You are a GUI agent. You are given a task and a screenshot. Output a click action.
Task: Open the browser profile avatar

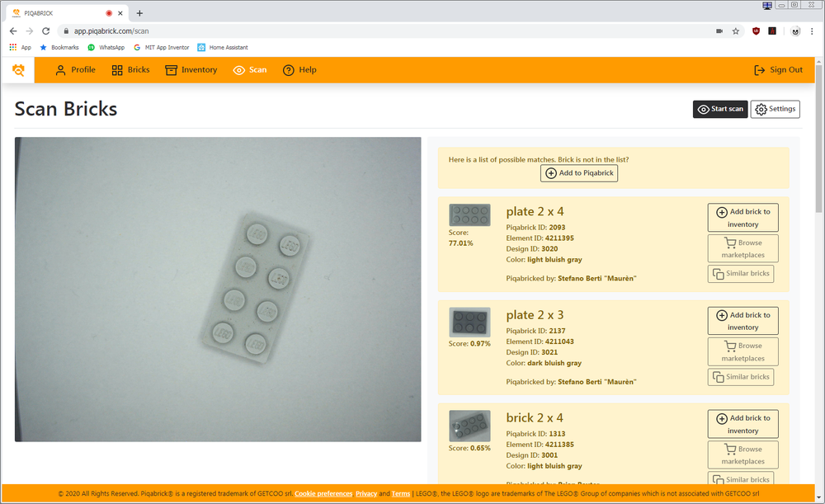[x=795, y=31]
